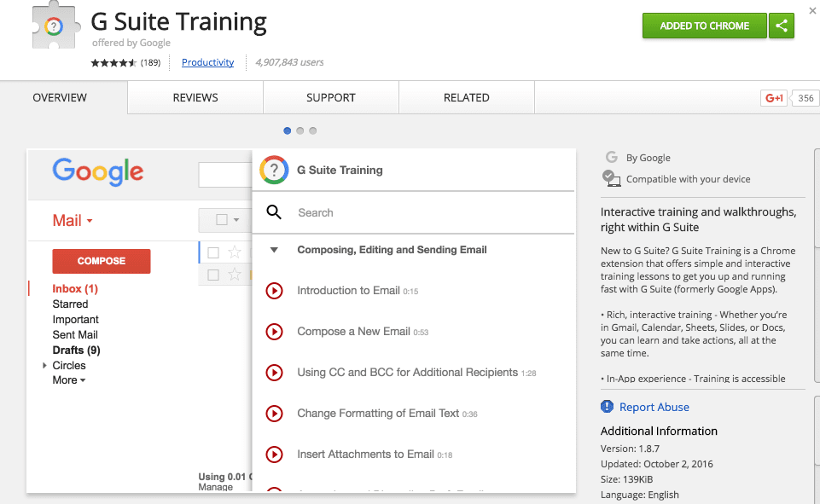820x504 pixels.
Task: Click the 'Language: English' text
Action: [x=640, y=495]
